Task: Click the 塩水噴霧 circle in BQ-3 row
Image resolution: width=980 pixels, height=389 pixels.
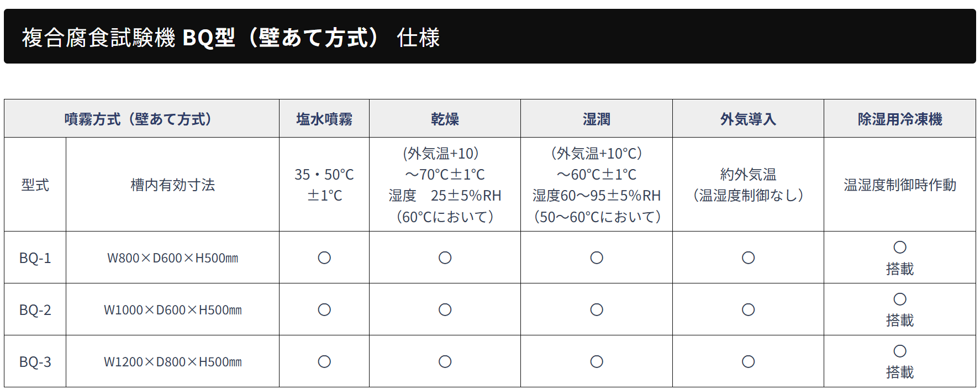Action: click(324, 362)
